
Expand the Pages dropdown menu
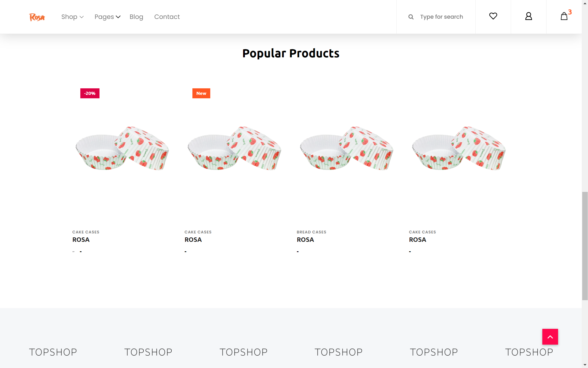click(x=107, y=17)
